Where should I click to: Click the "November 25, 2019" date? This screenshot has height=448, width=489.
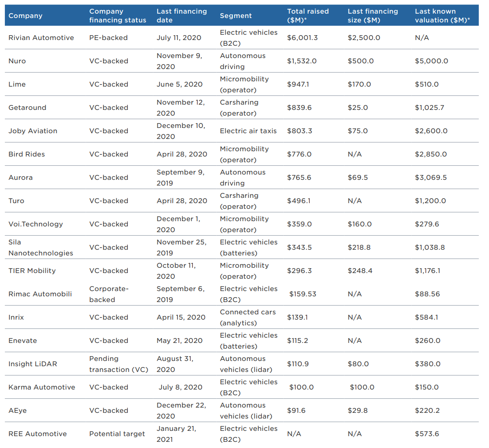tap(181, 248)
